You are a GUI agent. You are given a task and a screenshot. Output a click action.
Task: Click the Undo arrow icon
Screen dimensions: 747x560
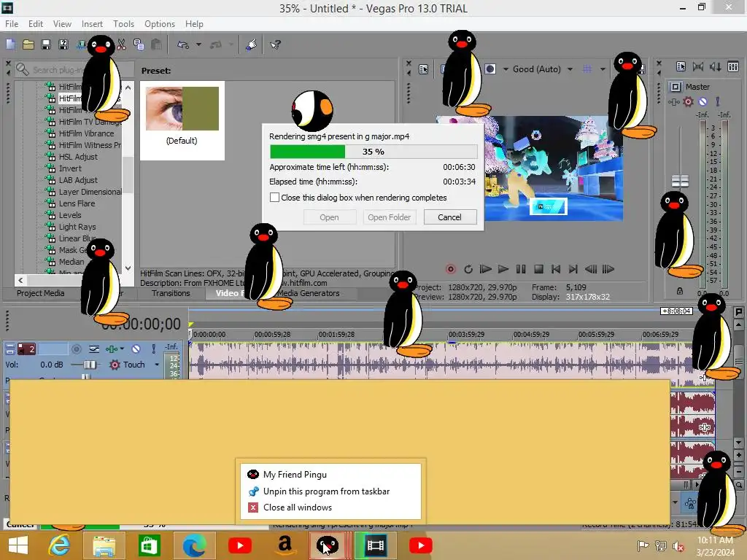pos(183,44)
